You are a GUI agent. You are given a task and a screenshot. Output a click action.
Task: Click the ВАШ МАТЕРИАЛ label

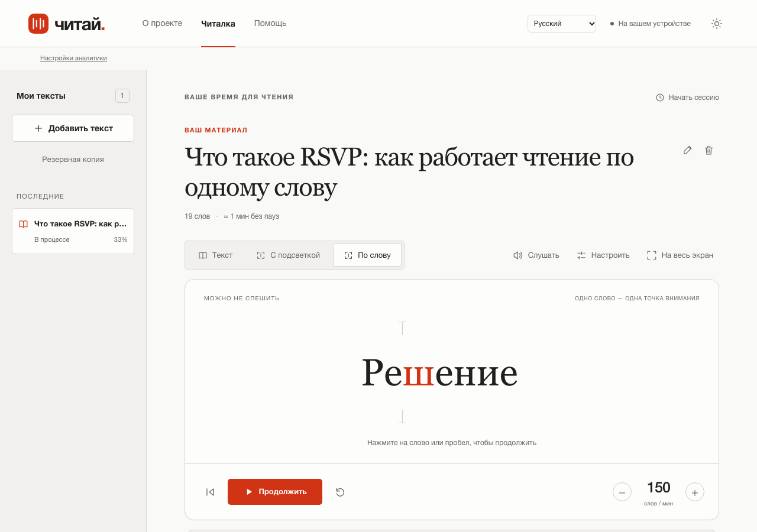point(216,130)
